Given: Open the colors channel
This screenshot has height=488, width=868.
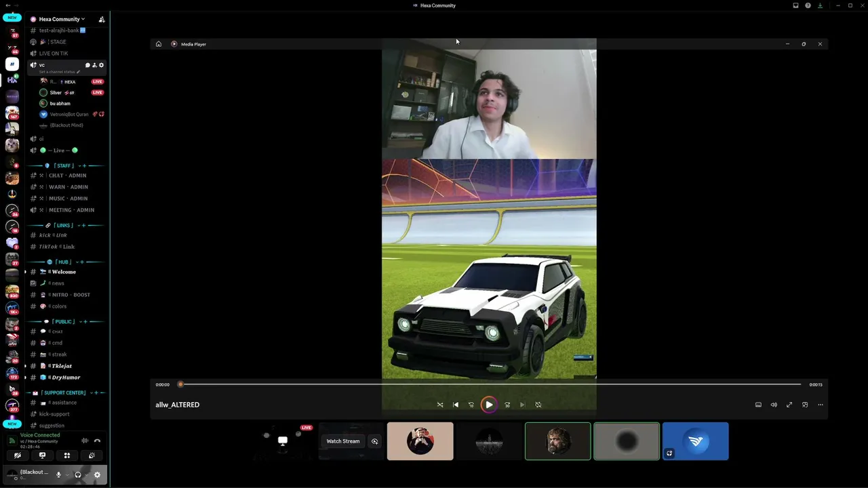Looking at the screenshot, I should (x=67, y=306).
